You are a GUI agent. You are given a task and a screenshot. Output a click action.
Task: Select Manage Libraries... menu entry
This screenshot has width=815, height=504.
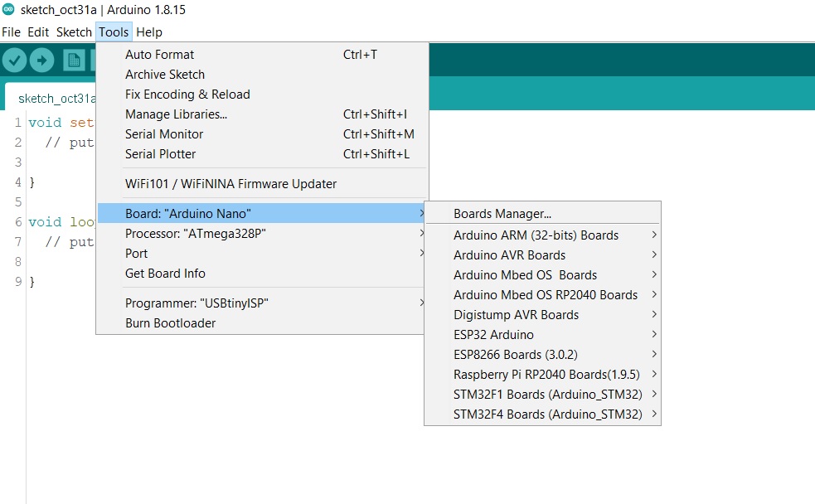point(176,114)
